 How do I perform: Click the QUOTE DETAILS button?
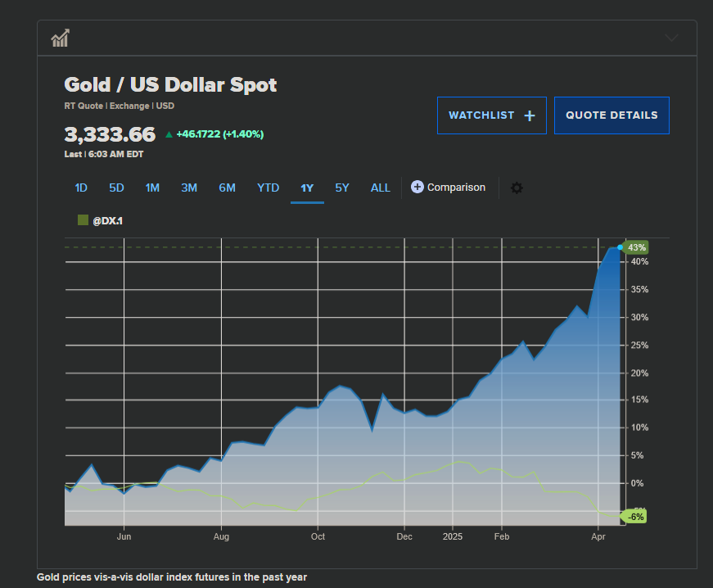611,115
